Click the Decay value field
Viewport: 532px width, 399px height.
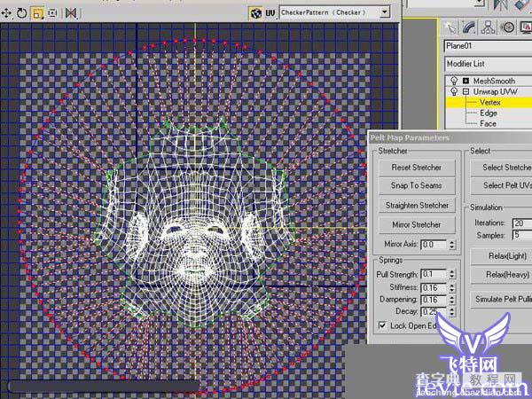[434, 311]
